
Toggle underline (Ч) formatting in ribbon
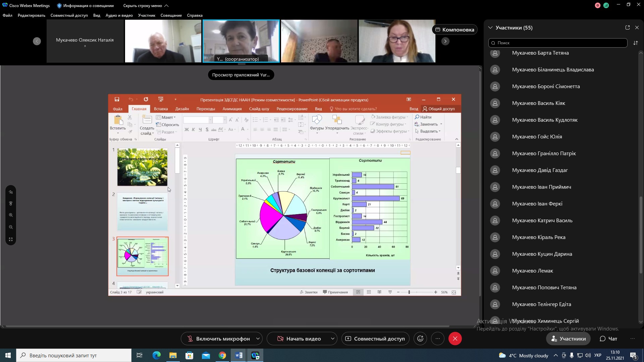200,129
